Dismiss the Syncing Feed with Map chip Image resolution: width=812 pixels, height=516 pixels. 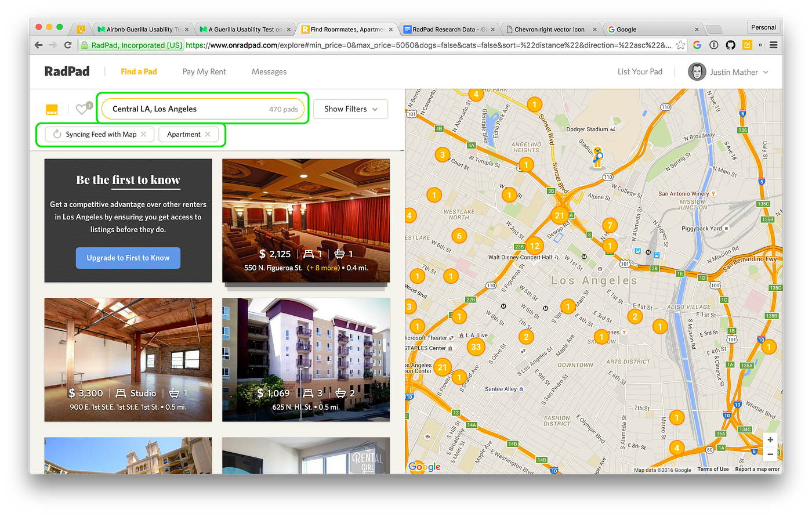point(144,134)
